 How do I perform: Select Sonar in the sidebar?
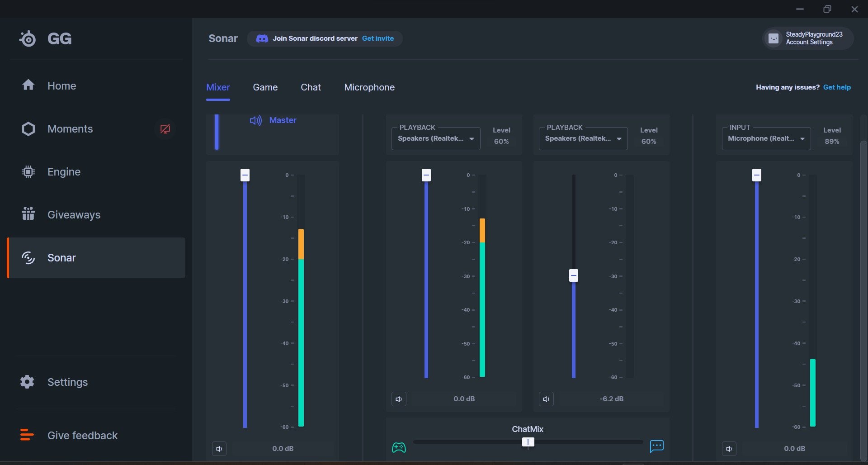tap(96, 257)
